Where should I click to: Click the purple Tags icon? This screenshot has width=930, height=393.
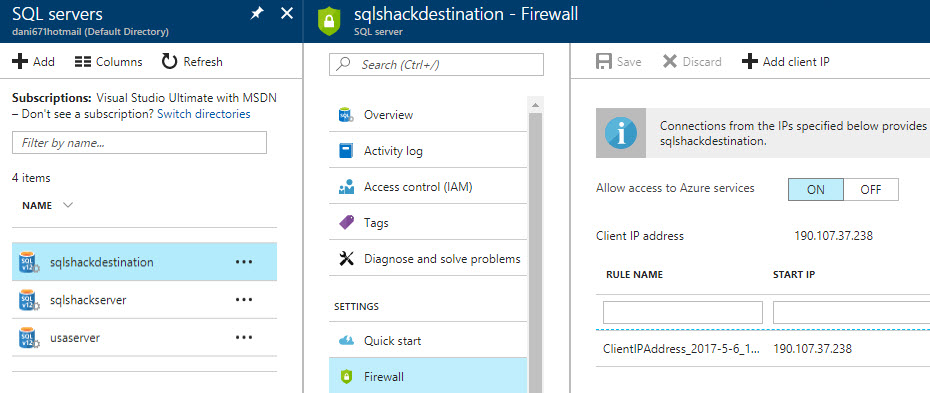346,223
